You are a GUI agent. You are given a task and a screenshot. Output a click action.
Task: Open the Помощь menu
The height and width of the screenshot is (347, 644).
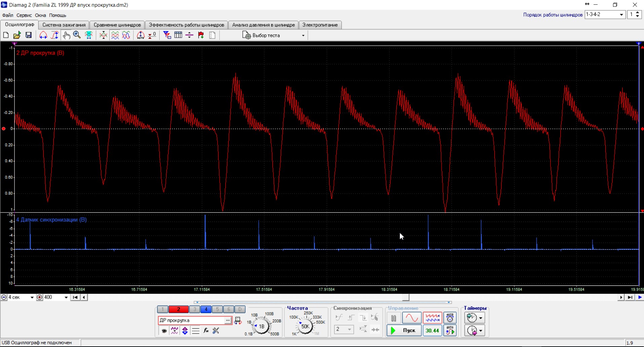pyautogui.click(x=58, y=15)
